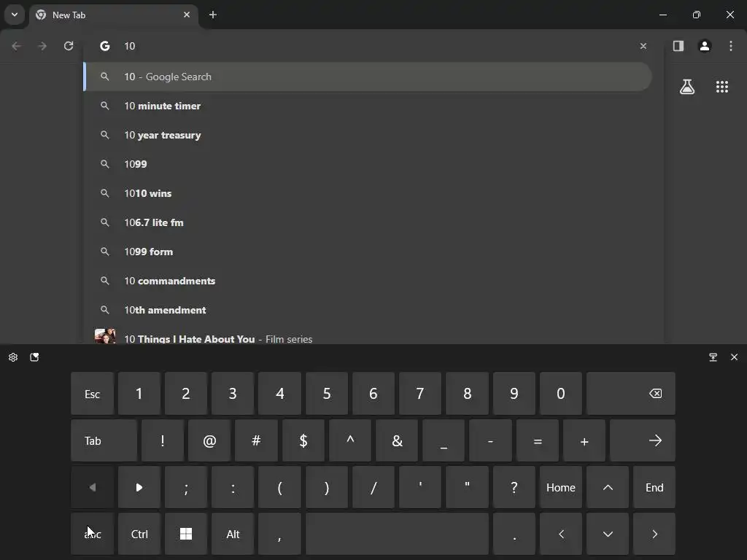Screen dimensions: 747x560
Task: Tap the left chevron arrow key
Action: [561, 534]
